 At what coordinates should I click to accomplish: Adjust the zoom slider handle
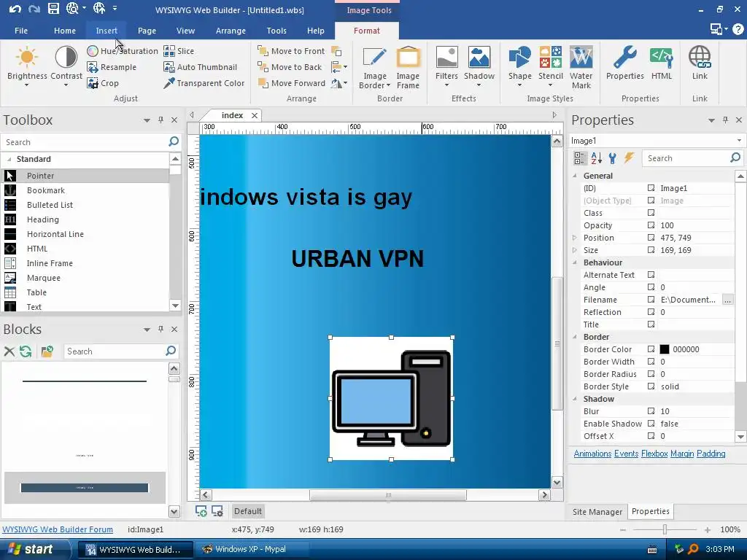click(x=665, y=529)
